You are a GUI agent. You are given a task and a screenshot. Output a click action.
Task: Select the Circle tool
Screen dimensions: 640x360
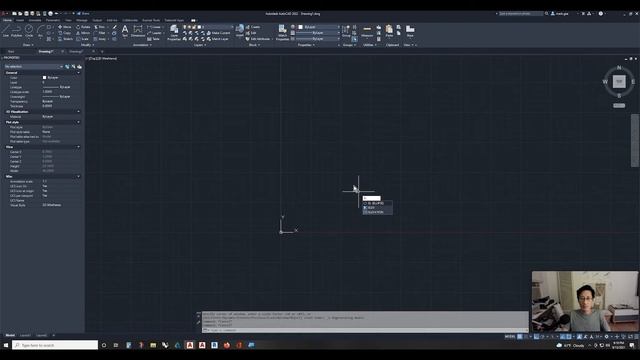(29, 31)
